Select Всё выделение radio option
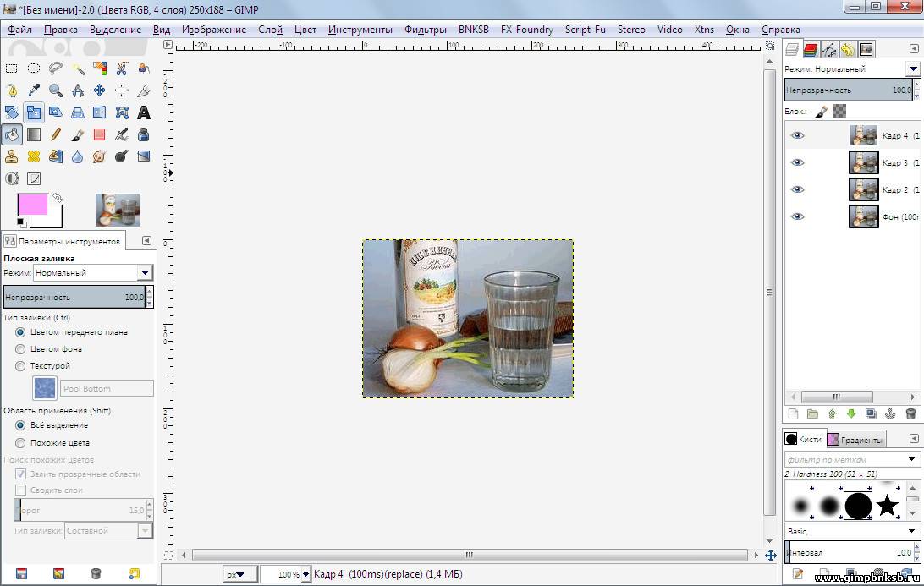This screenshot has width=924, height=586. [20, 425]
